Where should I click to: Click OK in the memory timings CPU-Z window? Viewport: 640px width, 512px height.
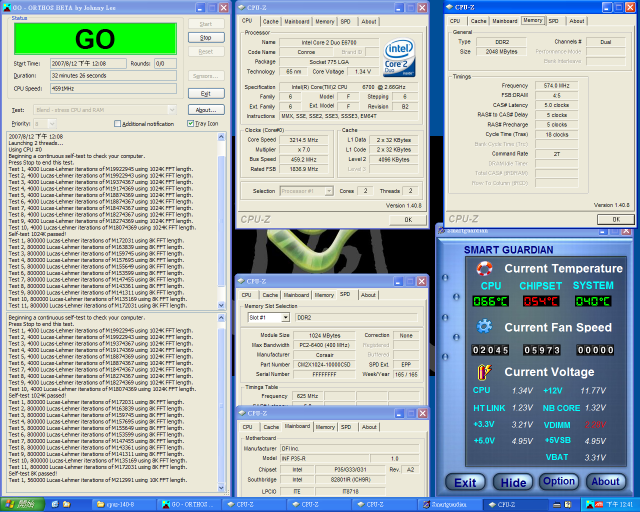616,219
